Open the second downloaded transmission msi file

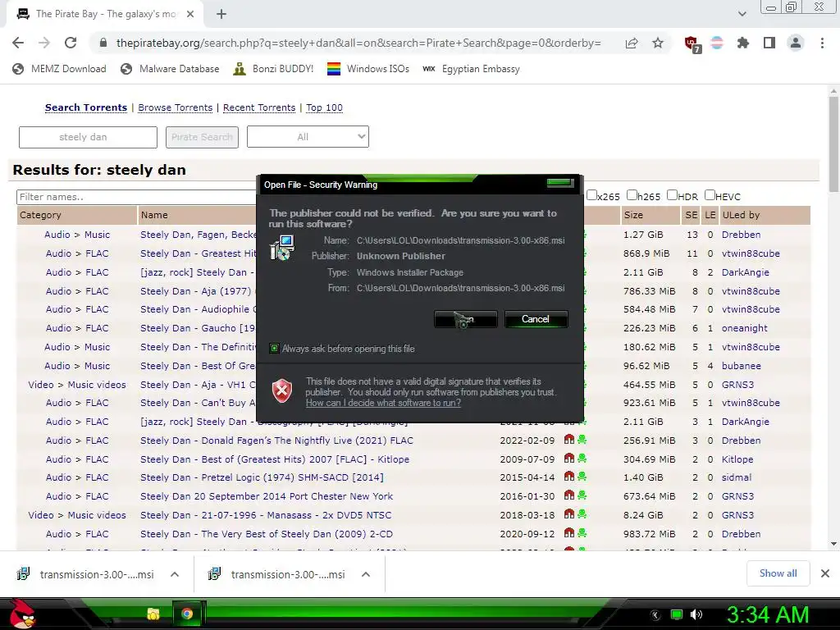coord(277,574)
